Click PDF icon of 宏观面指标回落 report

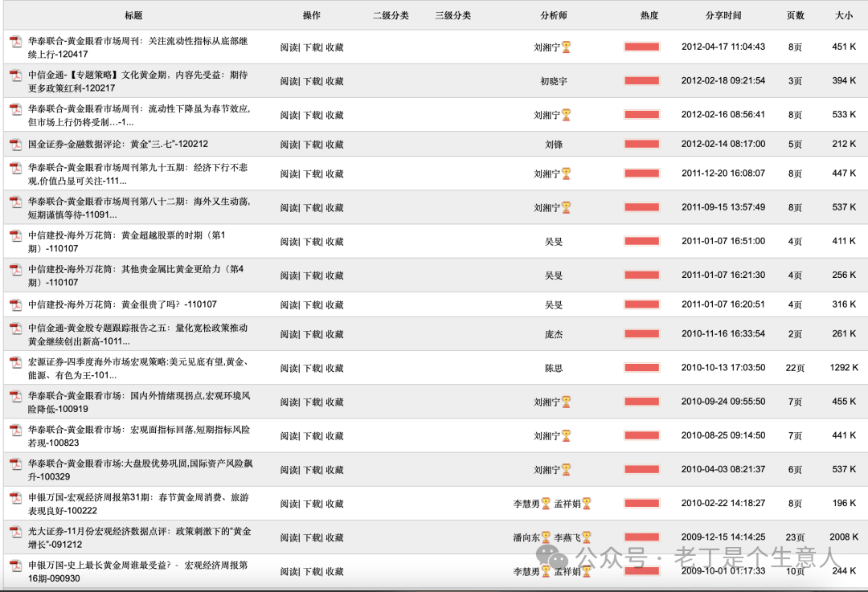point(16,430)
